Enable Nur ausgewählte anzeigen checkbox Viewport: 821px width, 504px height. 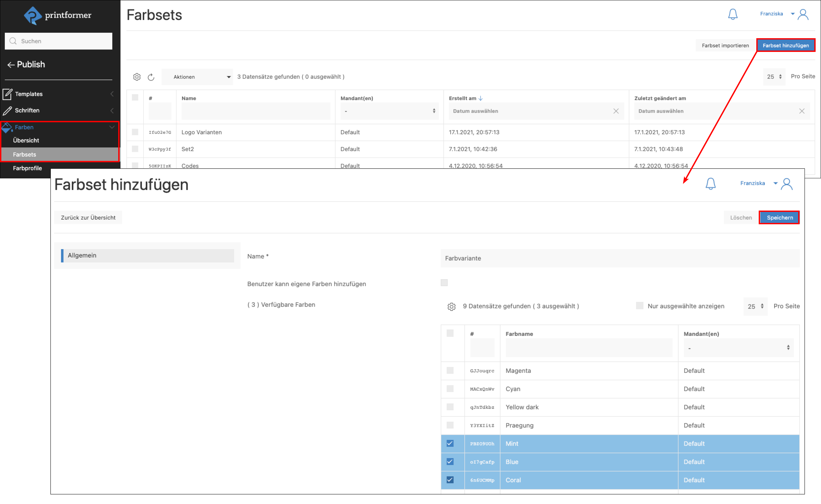tap(639, 306)
